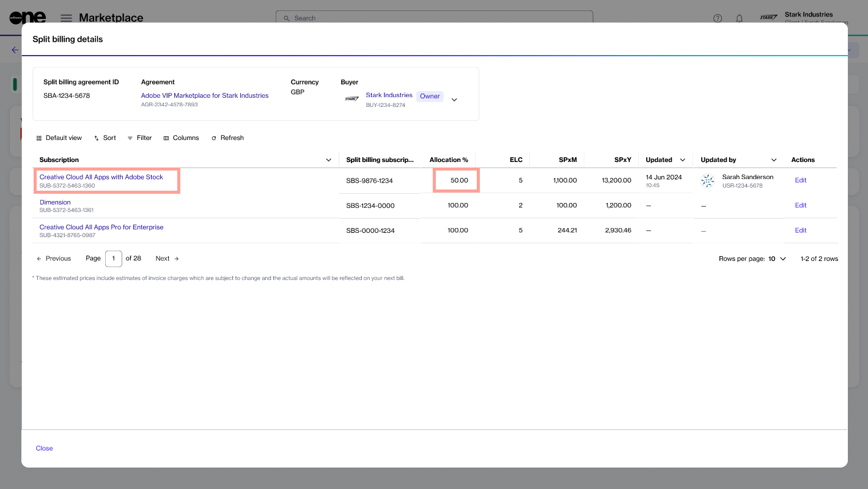Image resolution: width=868 pixels, height=489 pixels.
Task: Open the Updated column header dropdown
Action: (682, 160)
